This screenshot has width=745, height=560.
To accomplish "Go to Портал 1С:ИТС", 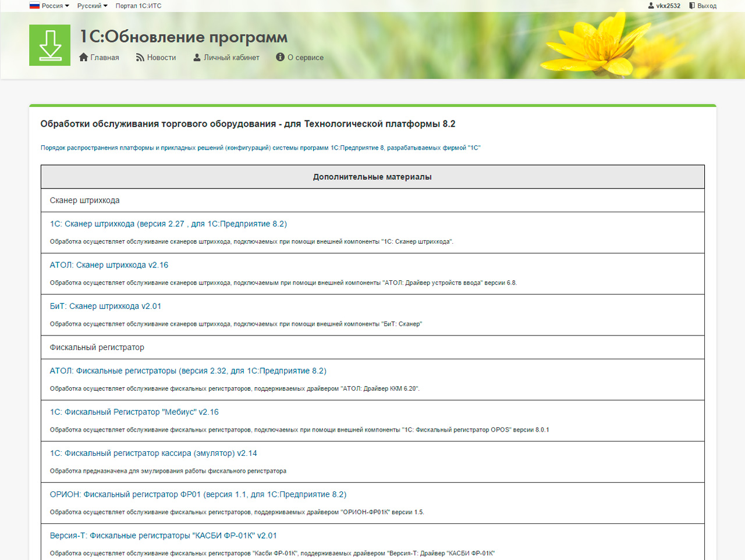I will 139,6.
